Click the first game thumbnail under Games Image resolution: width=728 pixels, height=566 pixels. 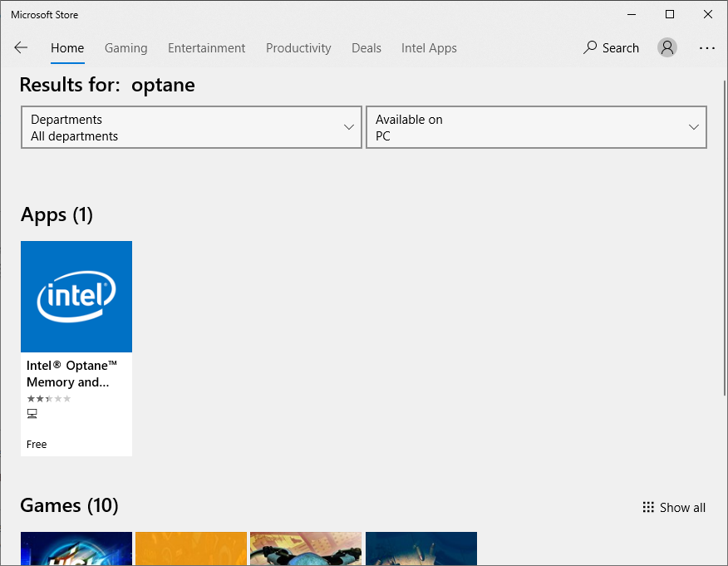76,549
